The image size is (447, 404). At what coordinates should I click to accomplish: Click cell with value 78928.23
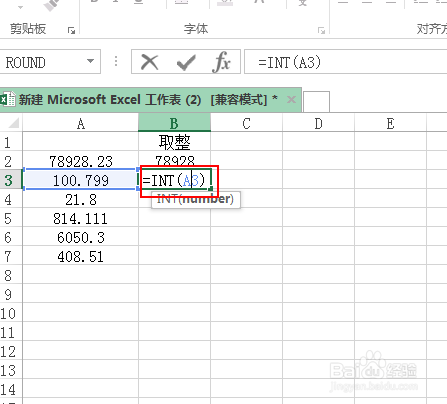[x=80, y=161]
